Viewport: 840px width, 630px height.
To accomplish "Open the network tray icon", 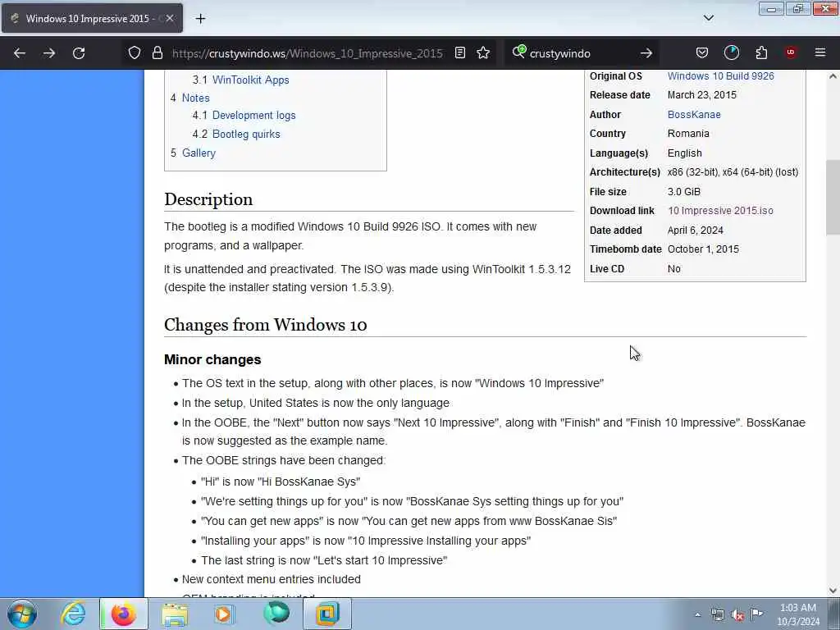I will click(717, 615).
